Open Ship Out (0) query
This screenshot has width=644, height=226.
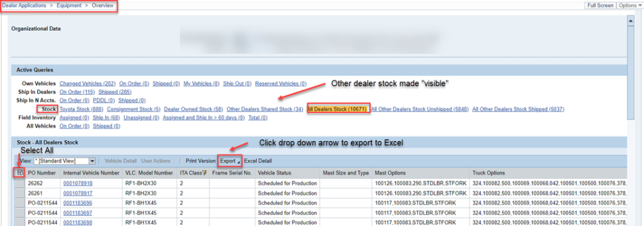(237, 83)
